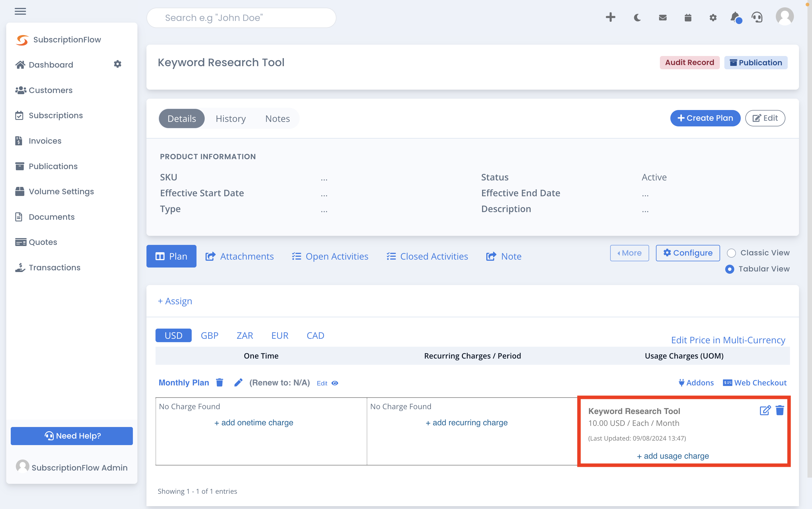Switch to the History tab
The height and width of the screenshot is (509, 812).
231,118
